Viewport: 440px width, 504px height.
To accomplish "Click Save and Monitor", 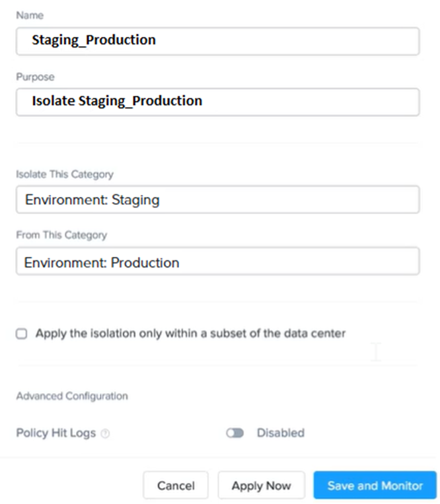I will (x=375, y=486).
